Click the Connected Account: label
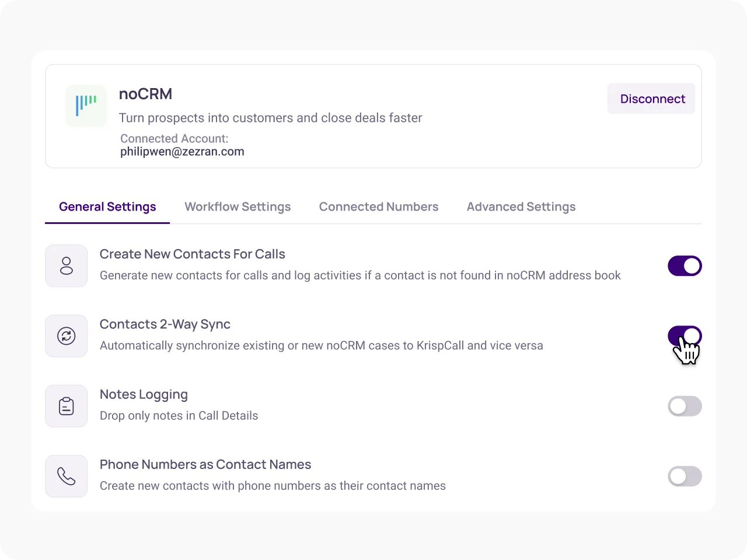747x560 pixels. coord(174,138)
